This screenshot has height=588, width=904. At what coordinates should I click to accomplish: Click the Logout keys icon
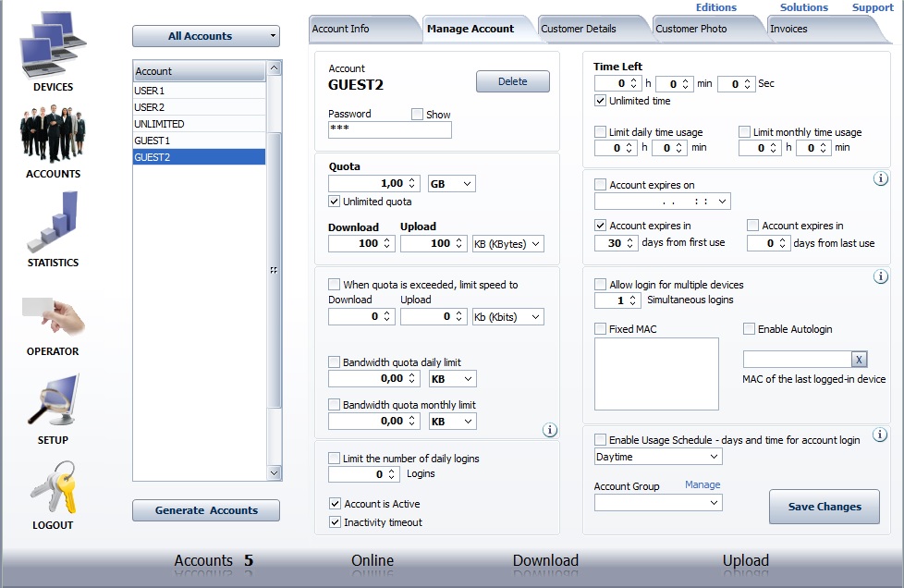[53, 488]
